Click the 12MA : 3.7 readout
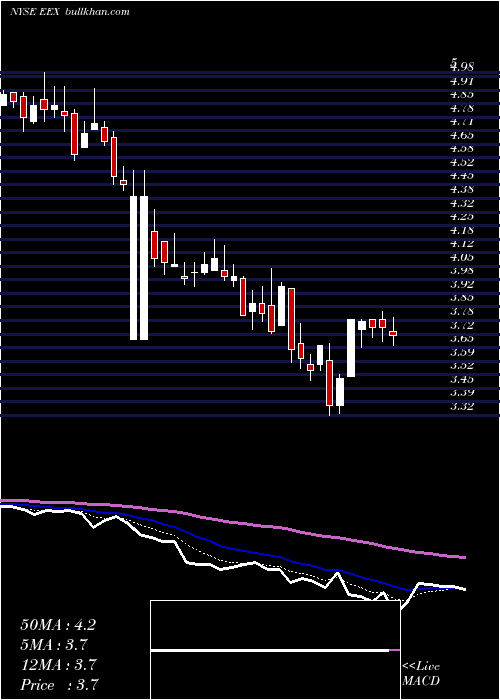The height and width of the screenshot is (700, 500). pyautogui.click(x=58, y=665)
